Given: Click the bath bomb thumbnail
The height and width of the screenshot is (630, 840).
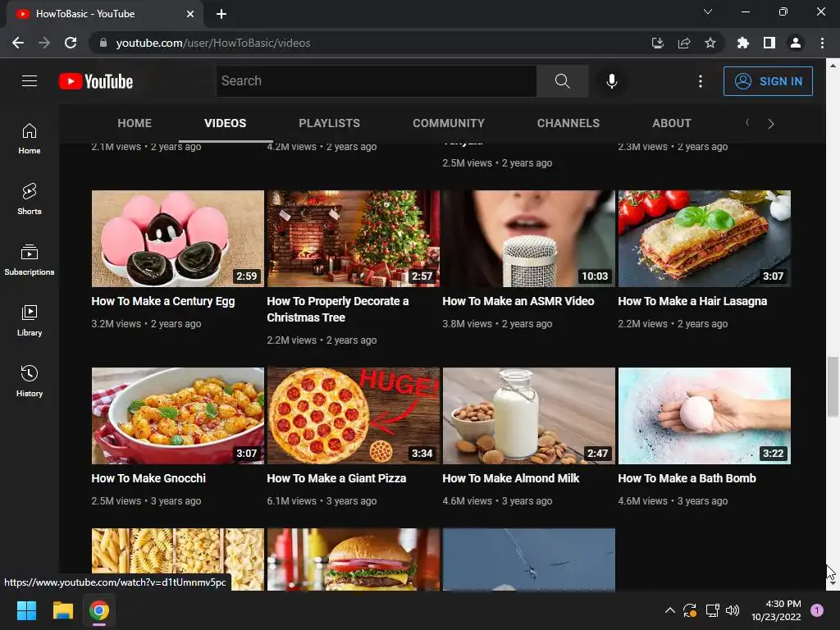Looking at the screenshot, I should 705,416.
